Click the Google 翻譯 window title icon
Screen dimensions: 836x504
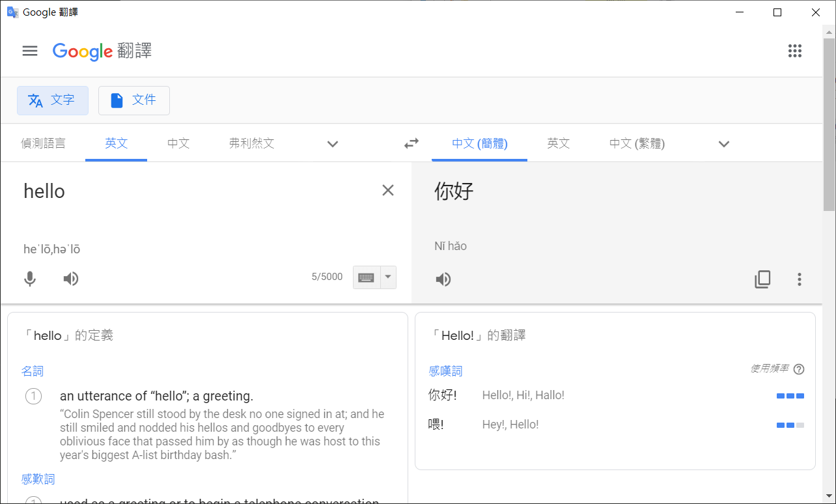(x=12, y=12)
